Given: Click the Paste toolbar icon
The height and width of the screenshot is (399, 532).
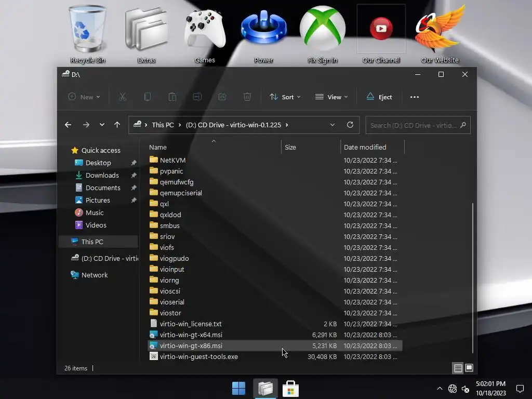Looking at the screenshot, I should [x=172, y=97].
